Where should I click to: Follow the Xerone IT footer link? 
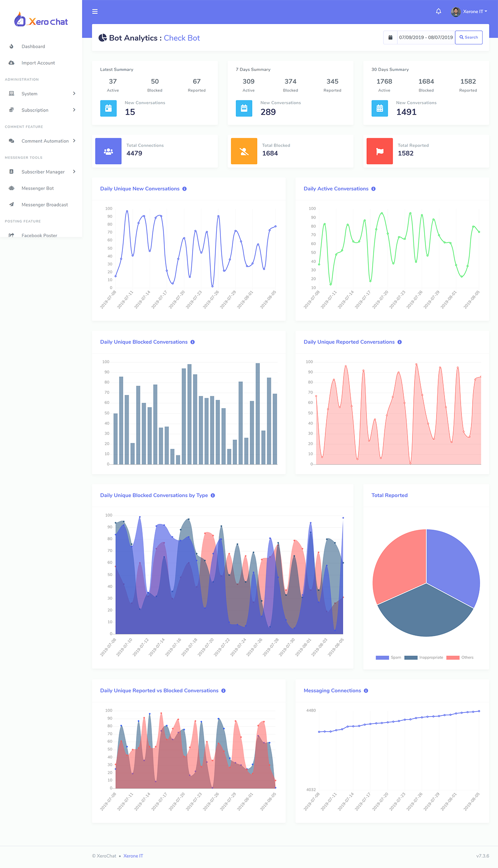click(x=133, y=856)
